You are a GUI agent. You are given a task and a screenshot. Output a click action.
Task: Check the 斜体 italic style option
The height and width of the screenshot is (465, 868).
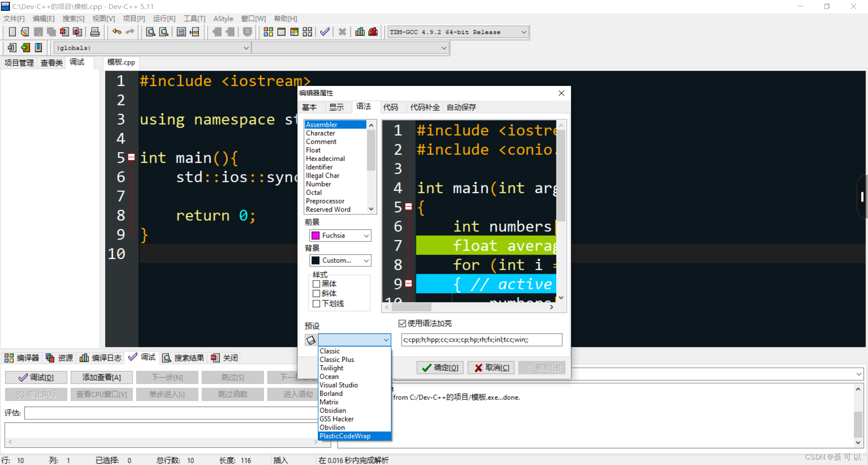[317, 294]
